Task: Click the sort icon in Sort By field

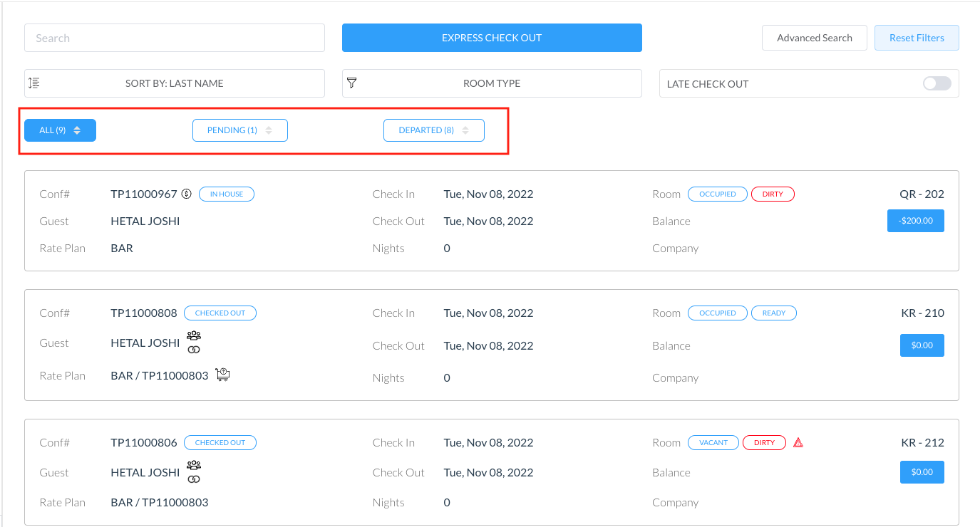Action: coord(33,83)
